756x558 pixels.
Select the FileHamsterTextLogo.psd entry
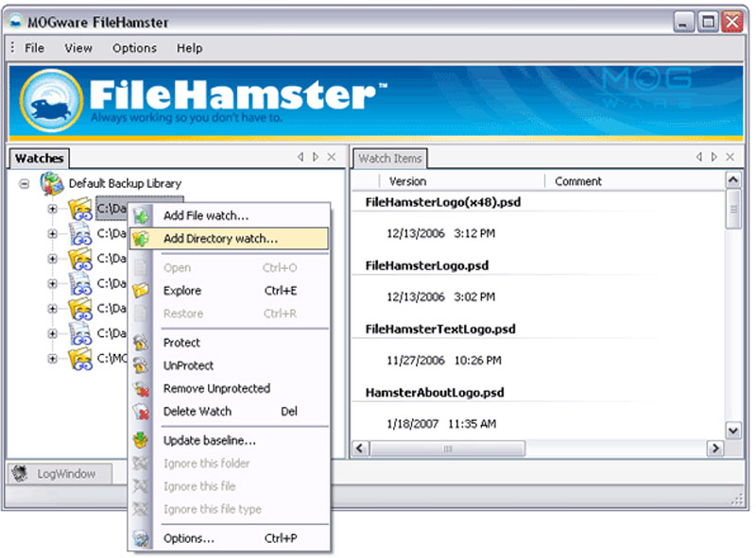pyautogui.click(x=440, y=330)
